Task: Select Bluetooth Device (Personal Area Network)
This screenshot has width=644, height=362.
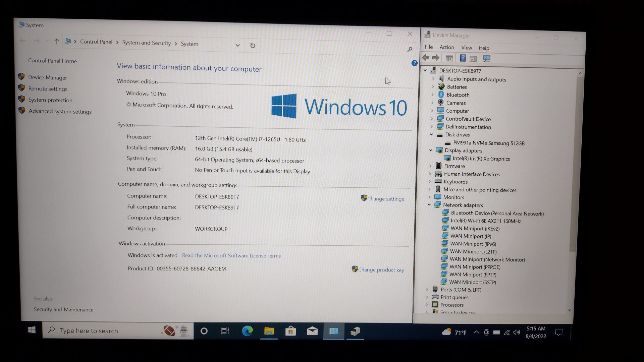Action: click(497, 213)
